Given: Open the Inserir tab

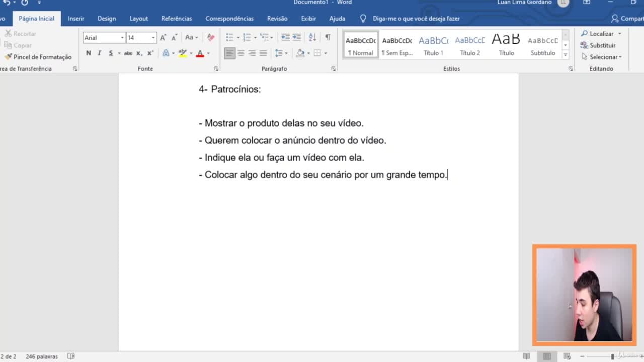Looking at the screenshot, I should [76, 19].
